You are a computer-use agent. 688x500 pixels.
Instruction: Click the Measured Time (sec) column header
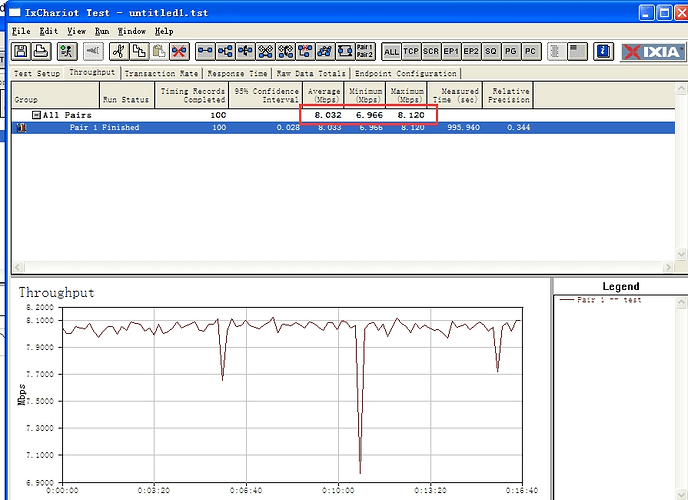[x=455, y=95]
